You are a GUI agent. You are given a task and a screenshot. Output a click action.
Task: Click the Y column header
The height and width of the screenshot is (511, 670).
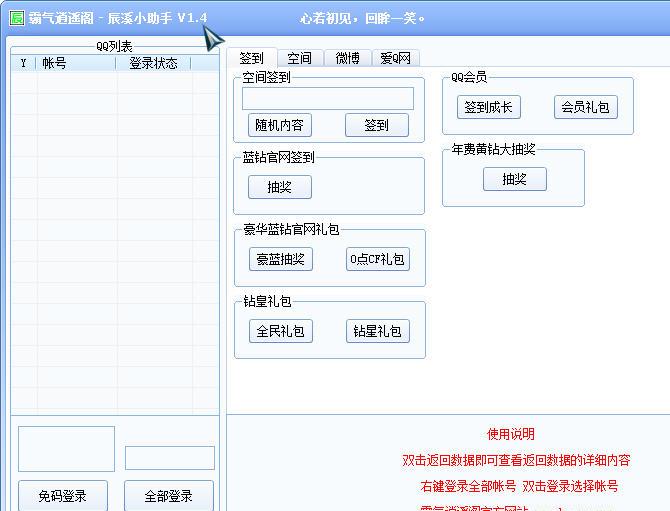coord(24,63)
